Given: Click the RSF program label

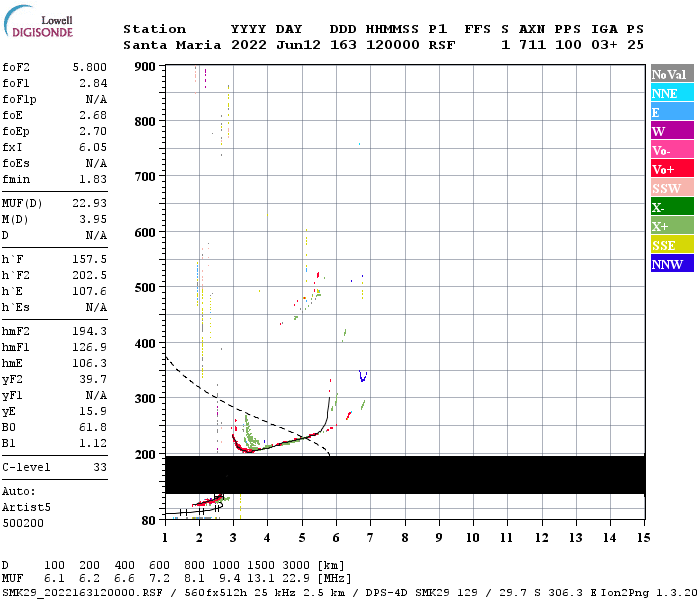Looking at the screenshot, I should (442, 45).
